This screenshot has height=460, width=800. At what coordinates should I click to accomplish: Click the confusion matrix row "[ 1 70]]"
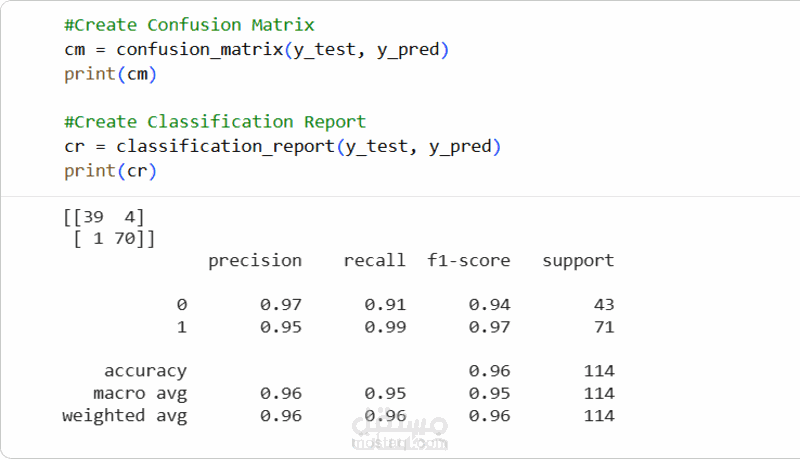pyautogui.click(x=109, y=239)
